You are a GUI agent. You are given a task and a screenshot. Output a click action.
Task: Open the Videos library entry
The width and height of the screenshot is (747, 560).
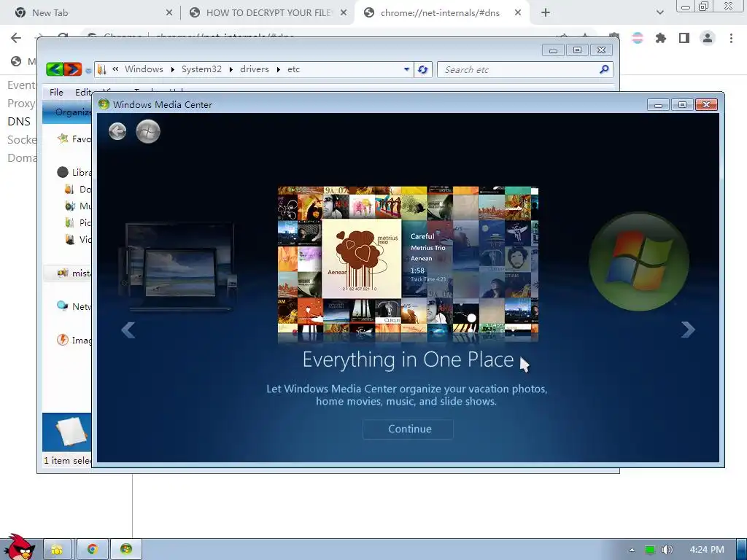pyautogui.click(x=79, y=239)
